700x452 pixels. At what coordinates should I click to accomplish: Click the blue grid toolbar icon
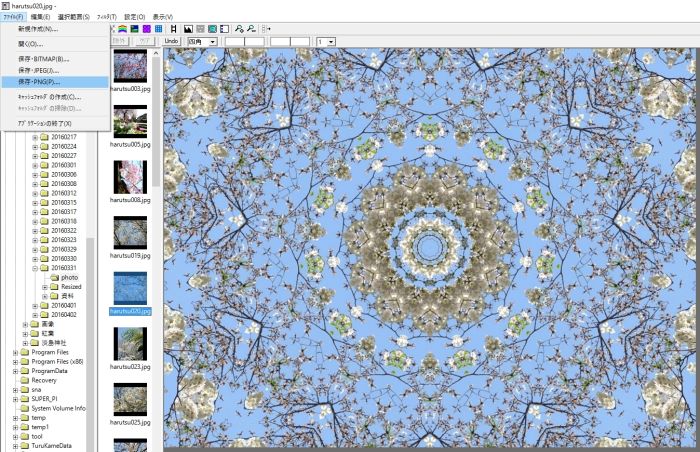159,29
